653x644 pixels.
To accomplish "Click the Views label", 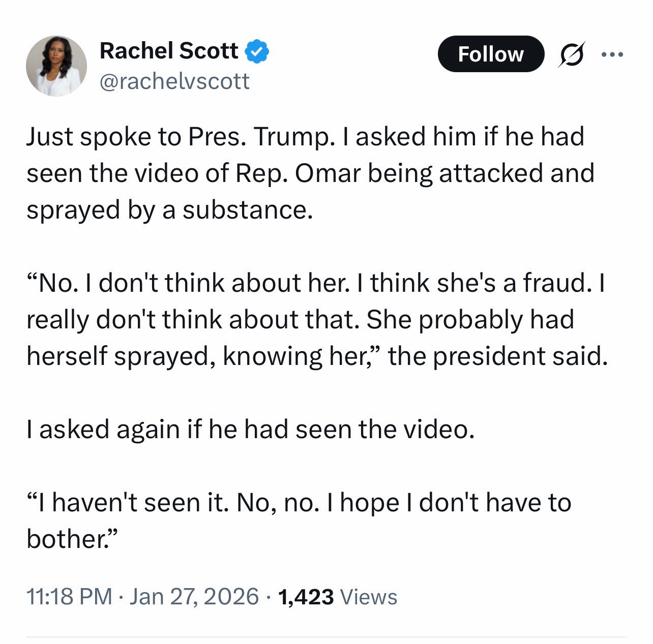I will click(368, 597).
